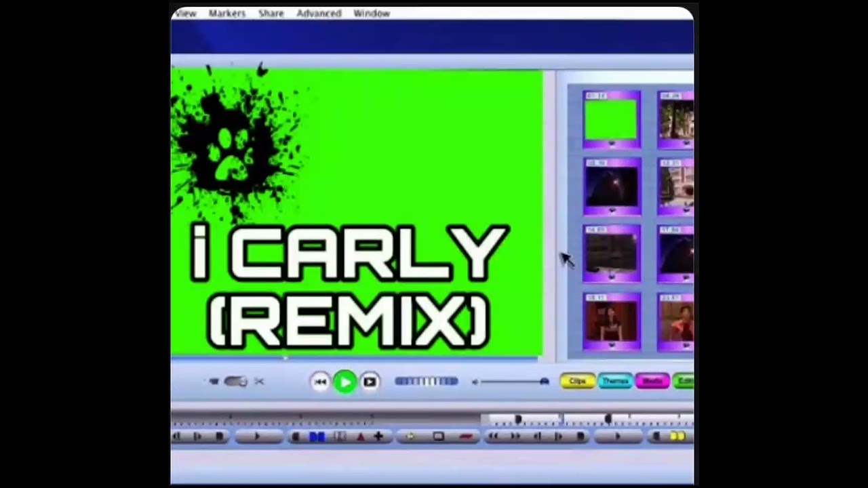868x488 pixels.
Task: Click the square outline icon in bottom toolbar
Action: 438,437
